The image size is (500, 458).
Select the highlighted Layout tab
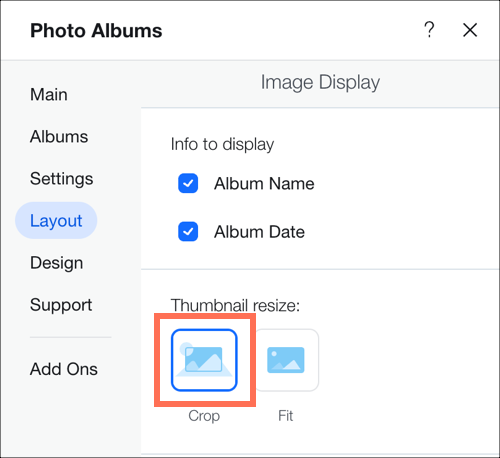tap(56, 220)
